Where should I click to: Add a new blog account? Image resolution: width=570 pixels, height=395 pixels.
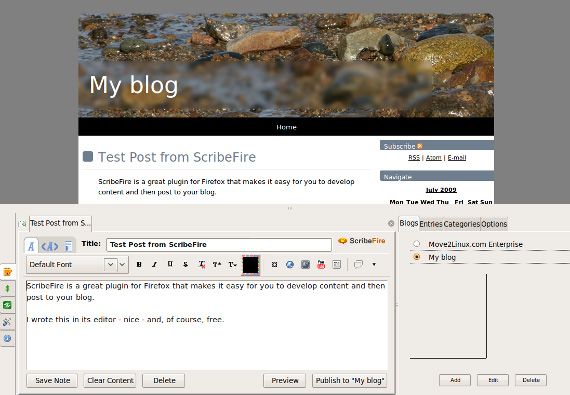tap(455, 380)
